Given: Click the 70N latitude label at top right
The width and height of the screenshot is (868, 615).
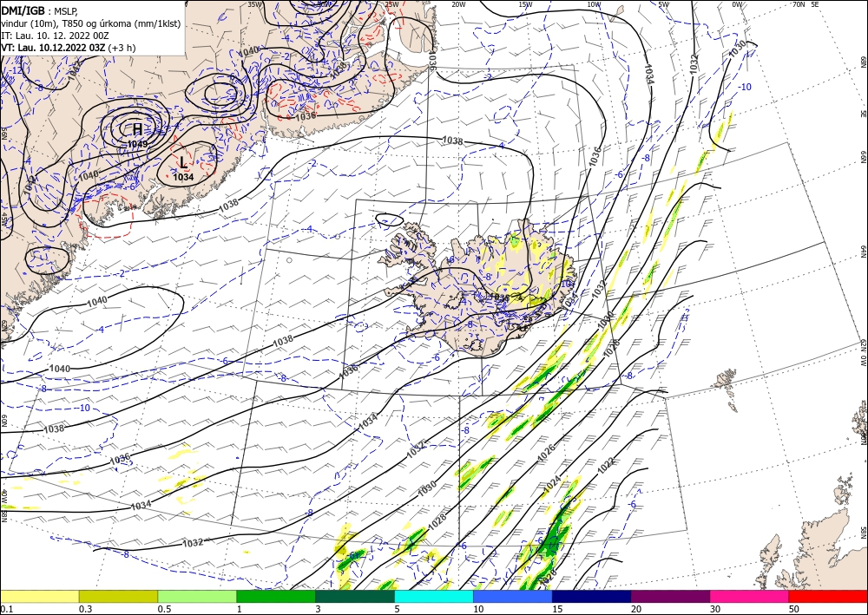Looking at the screenshot, I should point(799,3).
